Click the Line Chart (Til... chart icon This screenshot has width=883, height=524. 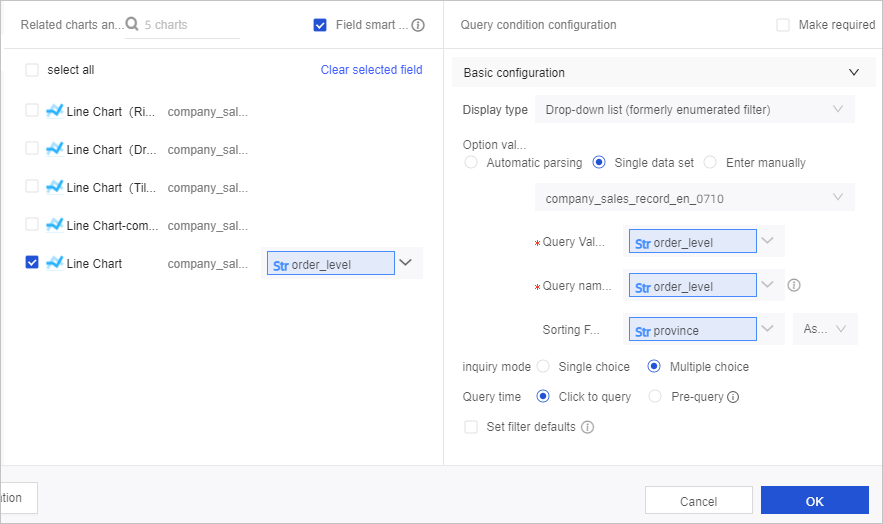click(54, 187)
